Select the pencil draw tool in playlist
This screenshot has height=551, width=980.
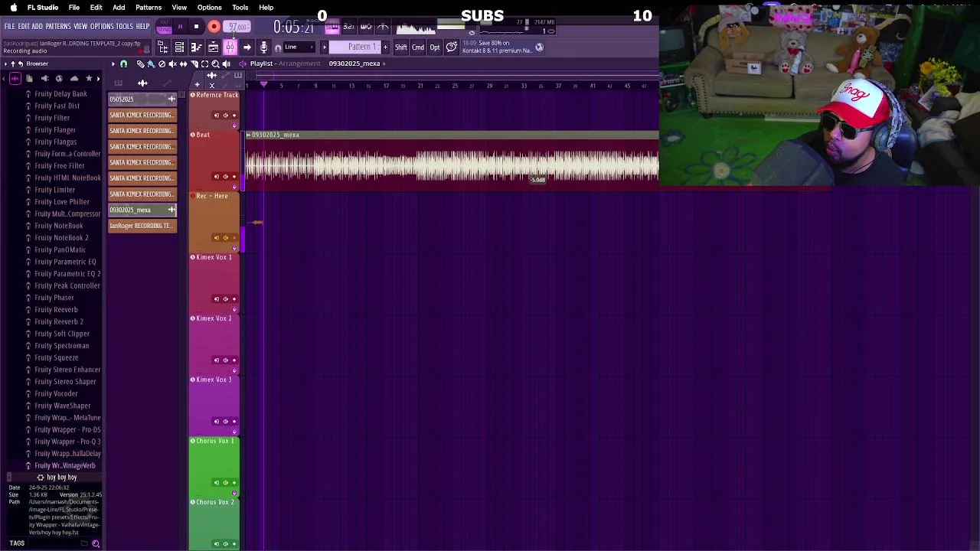pyautogui.click(x=140, y=64)
